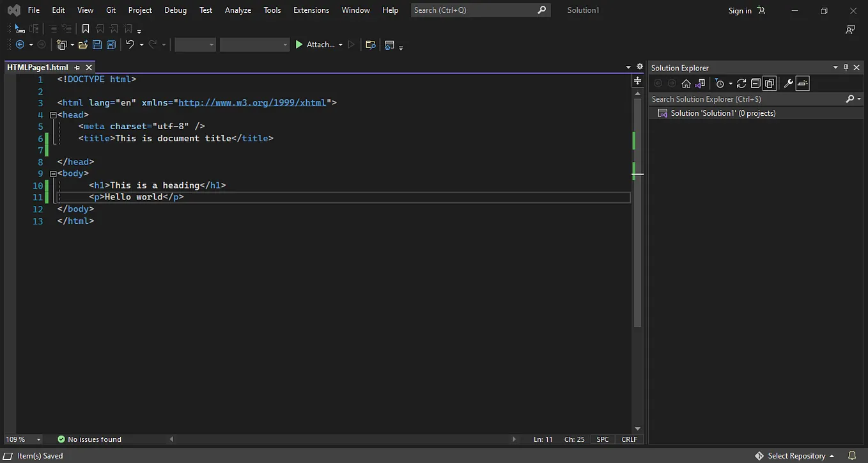Open Select Repository in status bar

coord(794,456)
